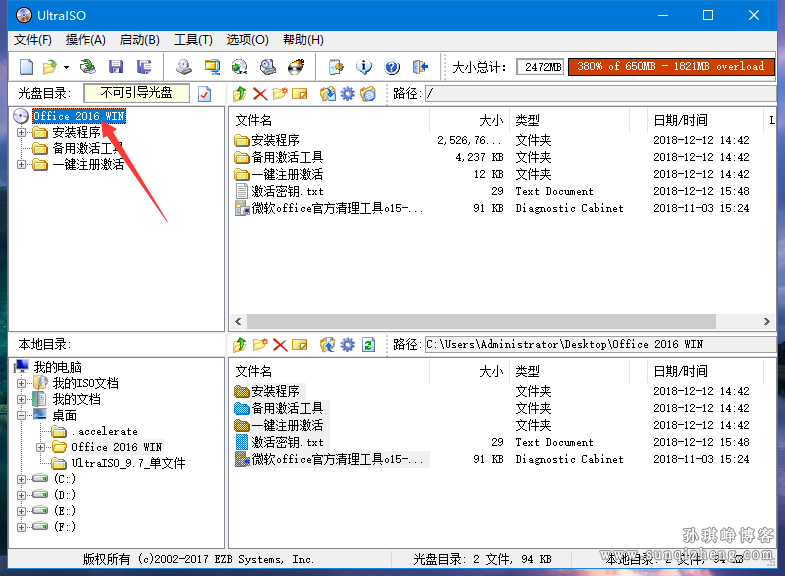
Task: Click the Rename icon in local pane toolbar
Action: [x=300, y=345]
